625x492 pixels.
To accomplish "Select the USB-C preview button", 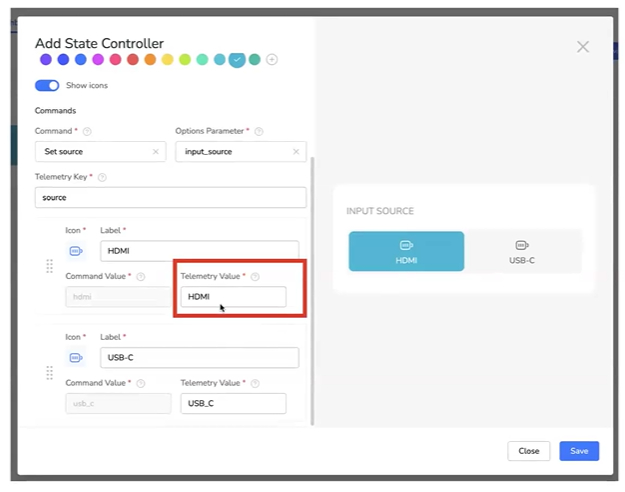I will click(x=522, y=252).
